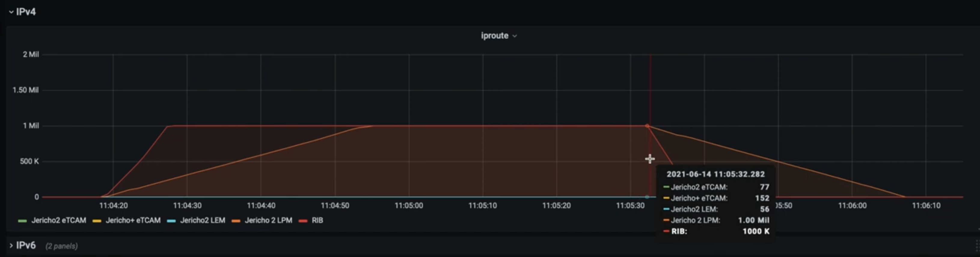
Task: Isolate Jericho 2 LPM series in legend
Action: coord(268,220)
